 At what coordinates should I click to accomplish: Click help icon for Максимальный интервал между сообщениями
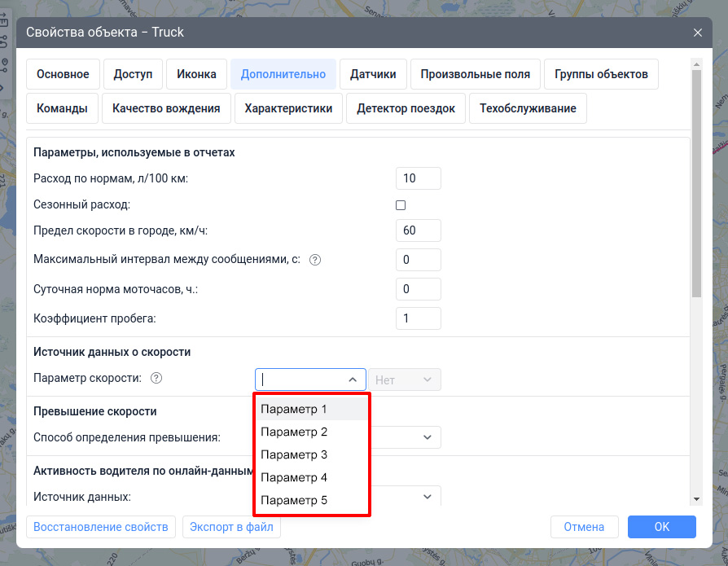coord(315,261)
